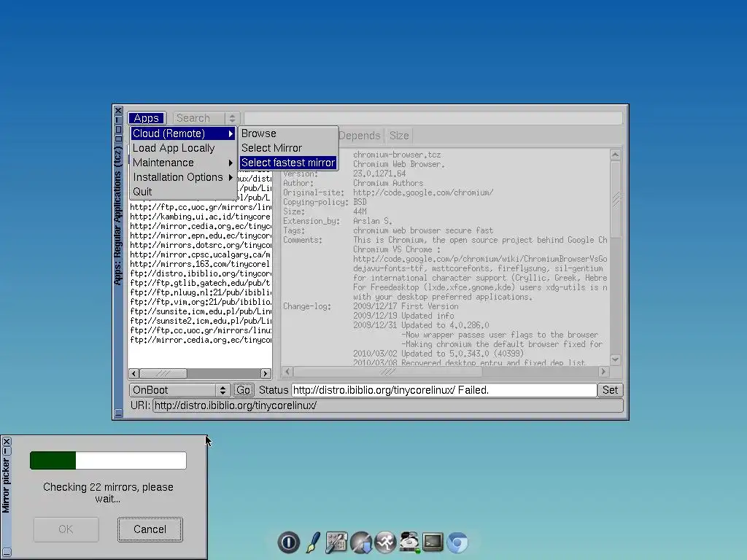Viewport: 747px width, 560px height.
Task: Open the Control Panel icon in dock
Action: (336, 542)
